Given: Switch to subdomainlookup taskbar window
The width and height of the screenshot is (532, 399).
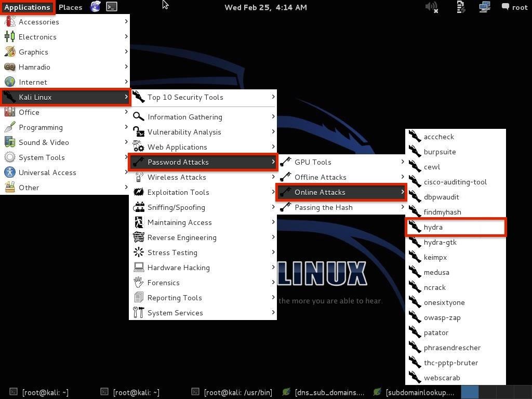Looking at the screenshot, I should pos(415,392).
